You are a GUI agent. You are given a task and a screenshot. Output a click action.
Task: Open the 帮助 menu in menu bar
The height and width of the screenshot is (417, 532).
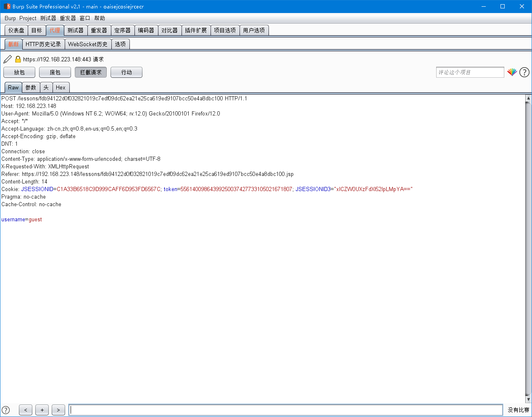coord(100,18)
